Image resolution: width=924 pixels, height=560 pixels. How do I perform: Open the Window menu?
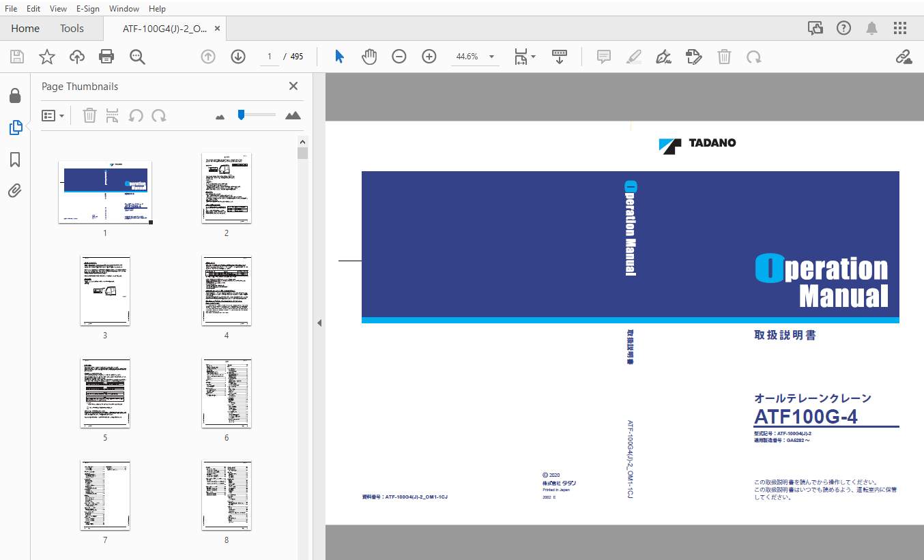coord(124,9)
